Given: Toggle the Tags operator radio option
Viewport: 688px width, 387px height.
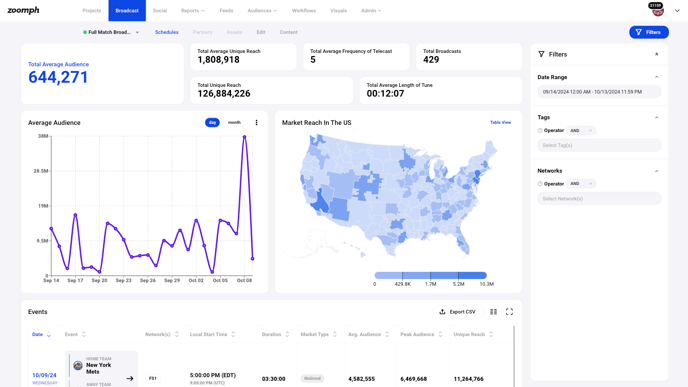Looking at the screenshot, I should [x=540, y=130].
